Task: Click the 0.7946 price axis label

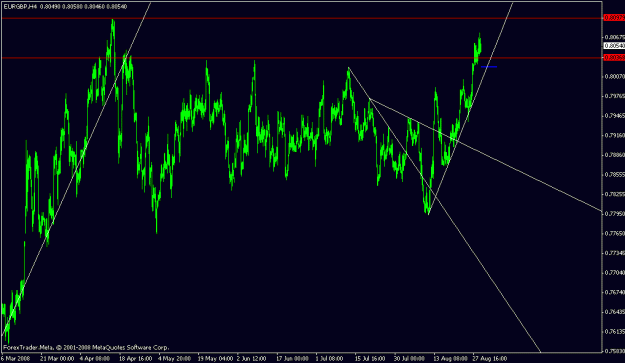Action: click(x=614, y=116)
